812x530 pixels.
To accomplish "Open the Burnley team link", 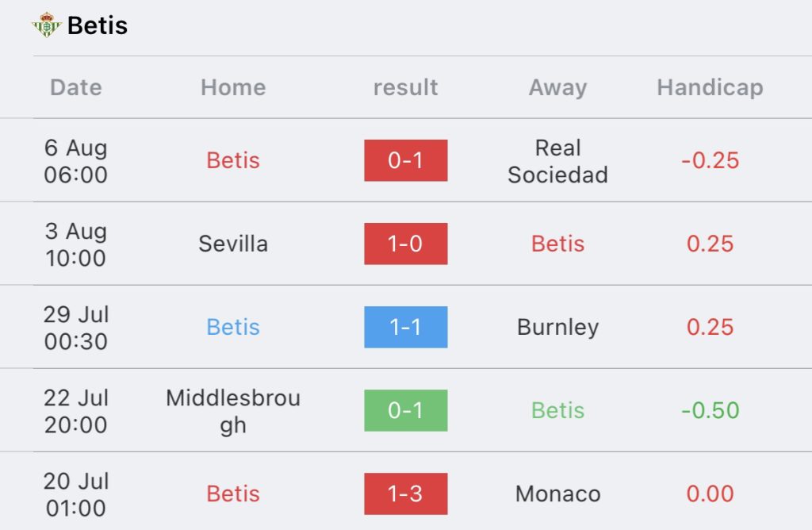I will (557, 327).
